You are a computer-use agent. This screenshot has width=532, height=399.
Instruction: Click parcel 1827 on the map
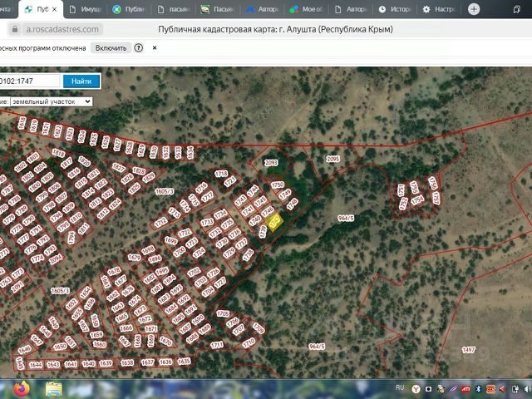(x=118, y=167)
